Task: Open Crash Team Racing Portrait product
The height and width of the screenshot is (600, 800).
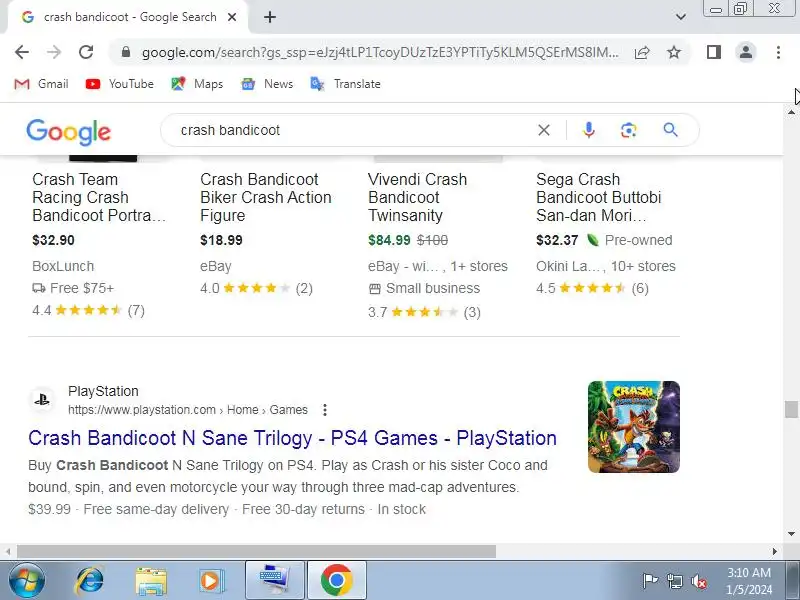Action: 99,197
